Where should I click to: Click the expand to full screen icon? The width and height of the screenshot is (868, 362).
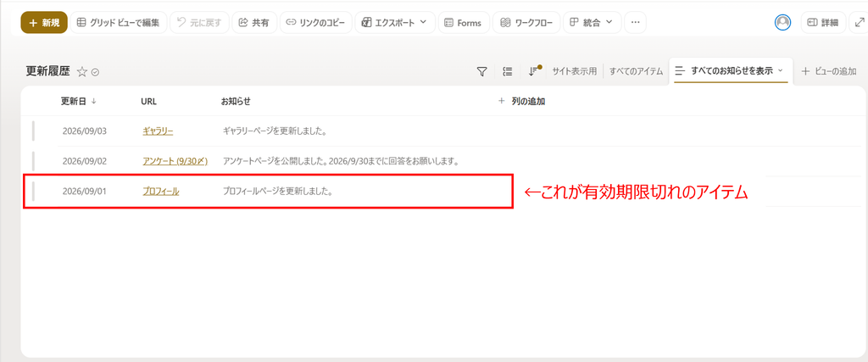click(860, 23)
